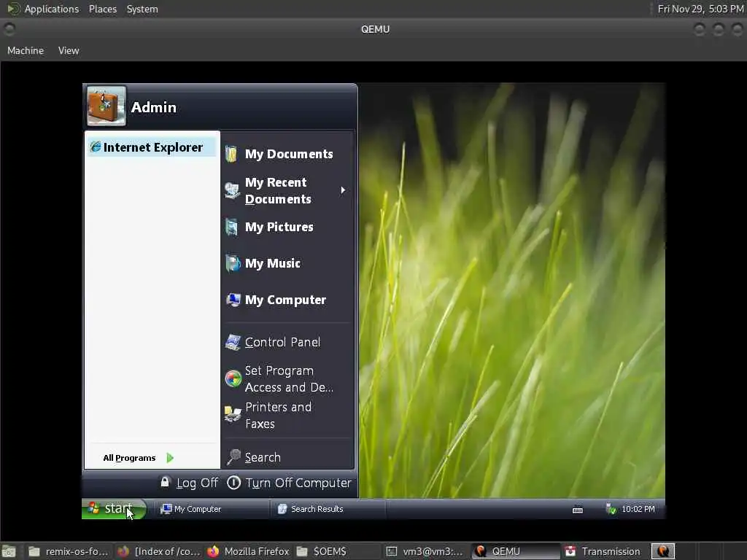Open the QEMU Machine menu
The image size is (747, 560).
tap(26, 50)
